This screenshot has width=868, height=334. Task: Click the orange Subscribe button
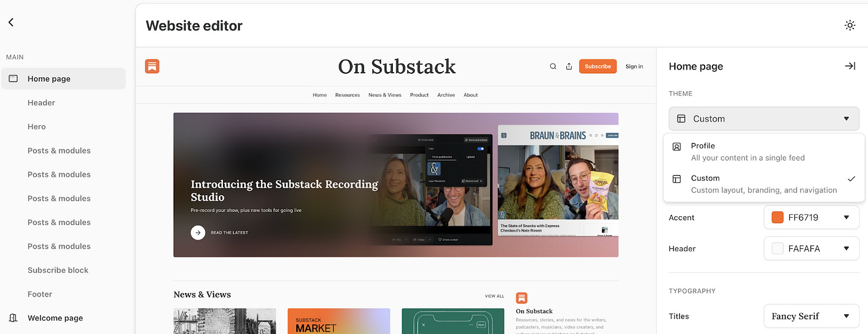[597, 66]
